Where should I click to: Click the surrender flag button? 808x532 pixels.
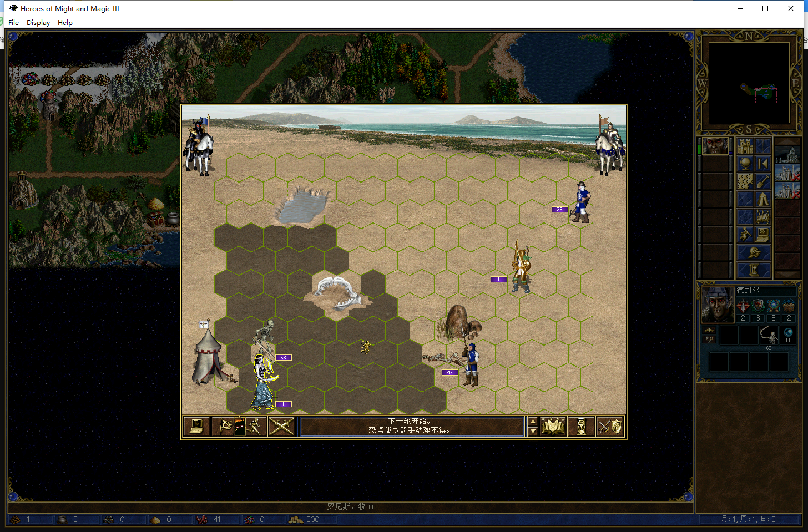[224, 427]
